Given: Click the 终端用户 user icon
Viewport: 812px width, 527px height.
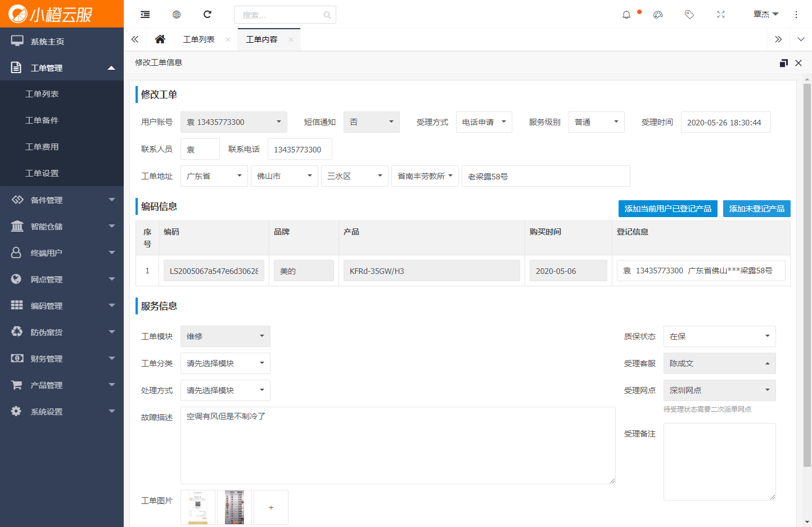Looking at the screenshot, I should 16,253.
